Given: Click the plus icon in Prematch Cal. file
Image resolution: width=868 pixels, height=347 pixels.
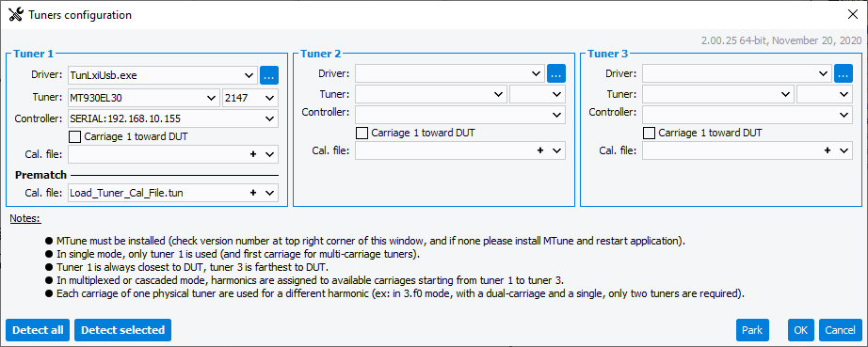Looking at the screenshot, I should pyautogui.click(x=253, y=193).
